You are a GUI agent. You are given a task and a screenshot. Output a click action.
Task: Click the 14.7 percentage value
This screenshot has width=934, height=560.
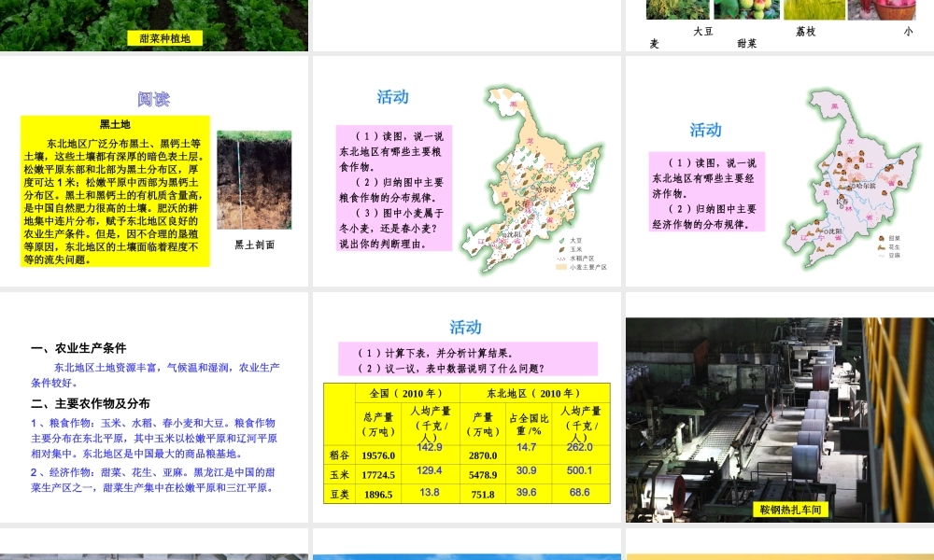click(x=527, y=447)
